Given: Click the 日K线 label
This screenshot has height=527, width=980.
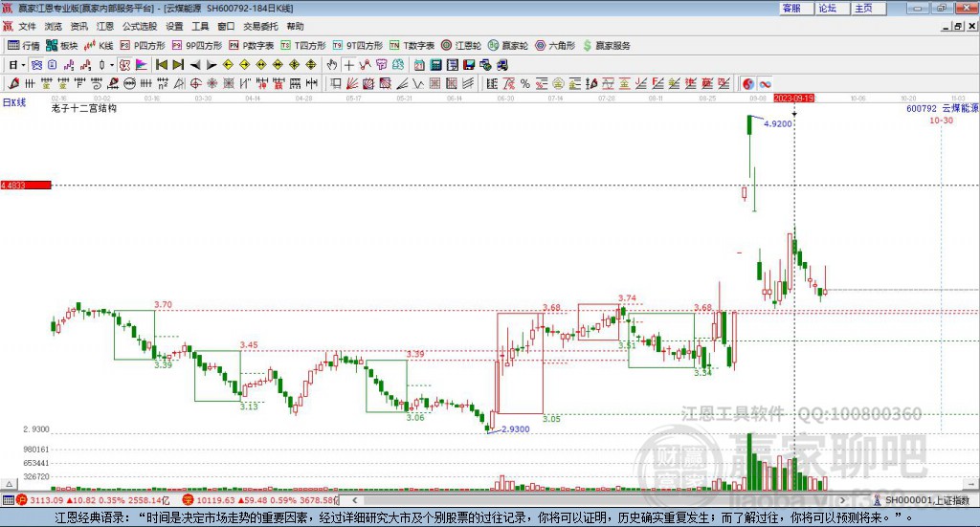Looking at the screenshot, I should pos(13,102).
